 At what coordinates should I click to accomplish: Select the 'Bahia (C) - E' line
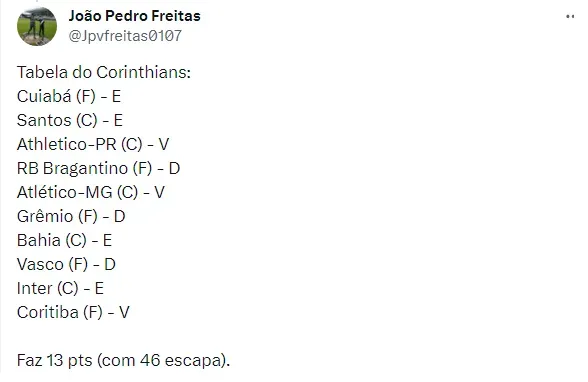[x=64, y=241]
